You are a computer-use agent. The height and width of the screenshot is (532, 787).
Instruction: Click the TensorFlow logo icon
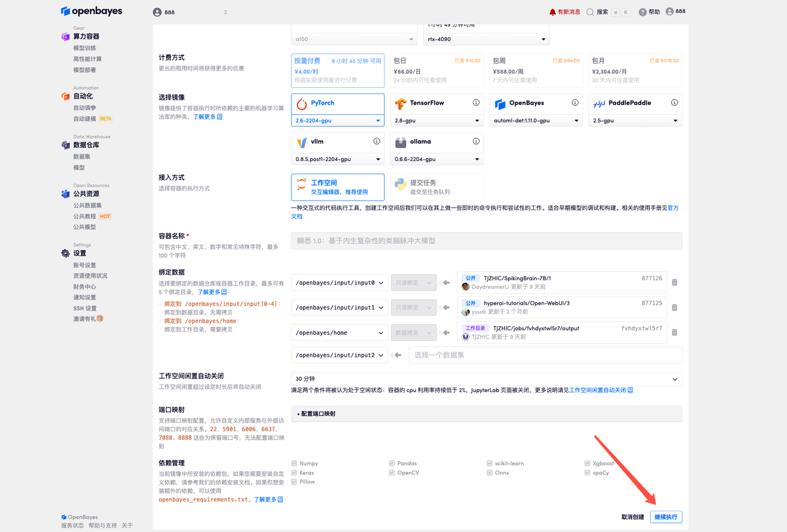coord(400,104)
